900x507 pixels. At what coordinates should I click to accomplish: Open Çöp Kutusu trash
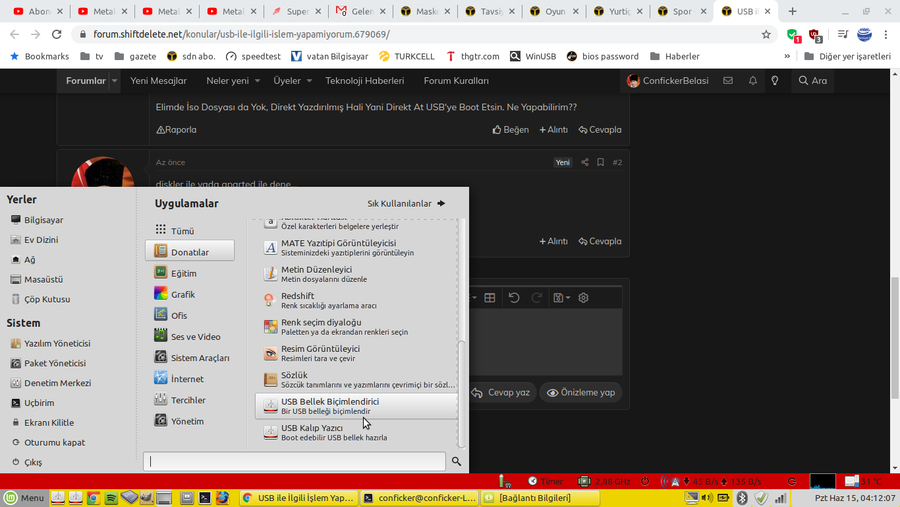[x=40, y=299]
